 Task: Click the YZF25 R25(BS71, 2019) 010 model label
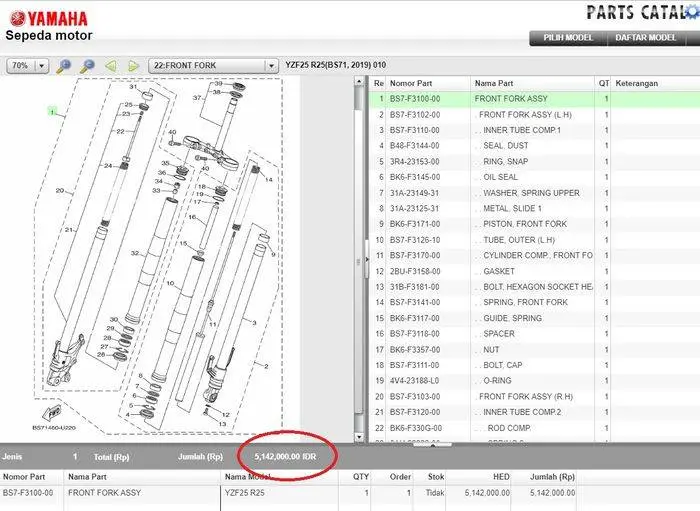(x=336, y=65)
